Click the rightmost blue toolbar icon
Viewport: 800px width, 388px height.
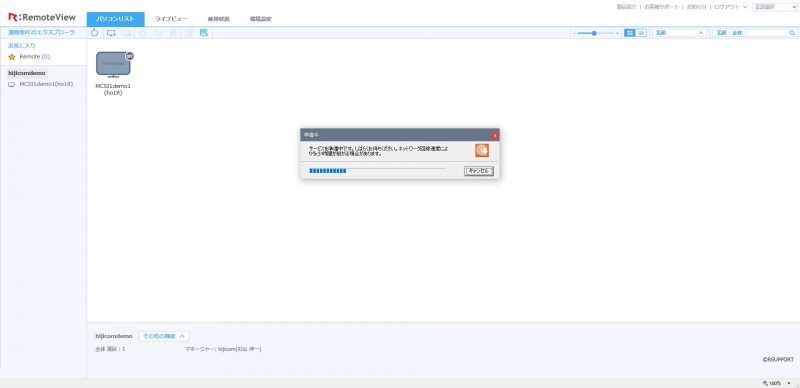204,33
